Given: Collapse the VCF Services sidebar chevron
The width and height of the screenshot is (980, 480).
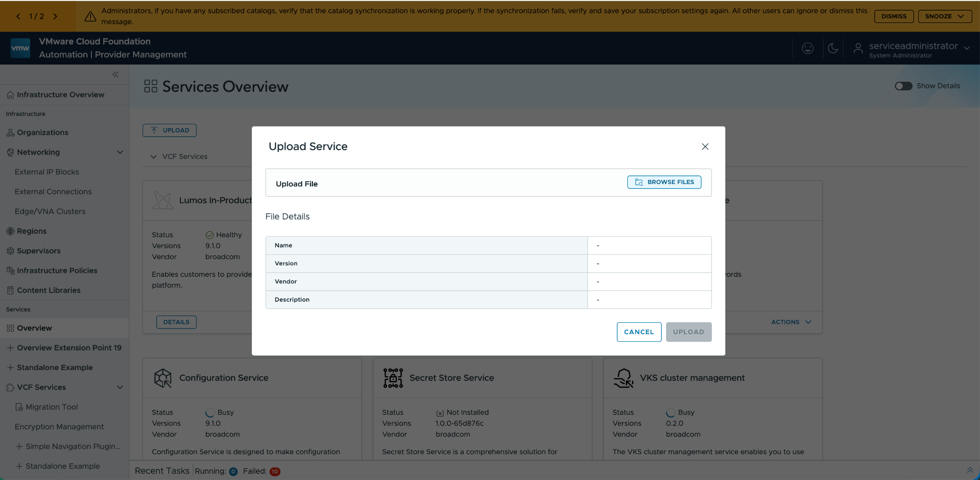Looking at the screenshot, I should point(120,388).
